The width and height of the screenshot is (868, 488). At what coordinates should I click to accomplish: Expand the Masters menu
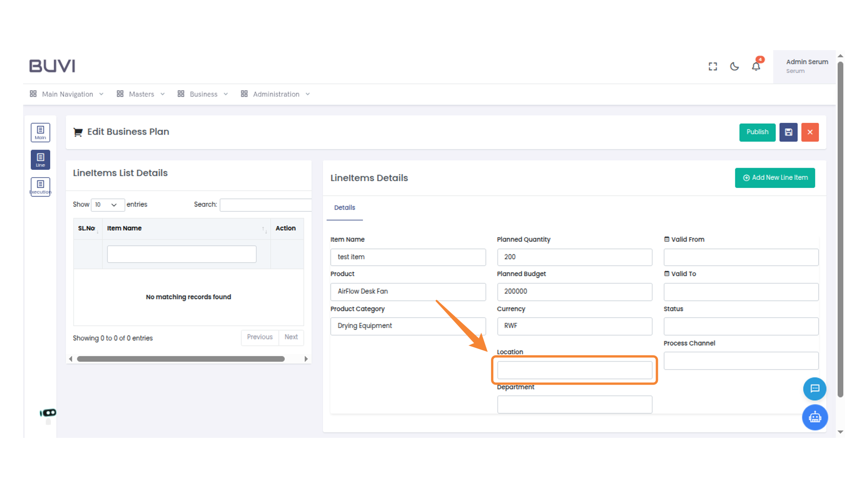tap(141, 94)
